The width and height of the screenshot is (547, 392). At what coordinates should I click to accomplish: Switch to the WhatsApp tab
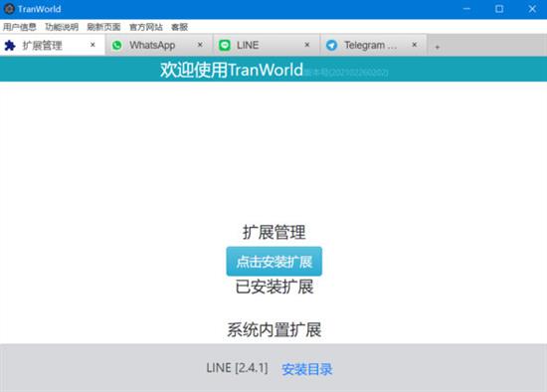(159, 45)
